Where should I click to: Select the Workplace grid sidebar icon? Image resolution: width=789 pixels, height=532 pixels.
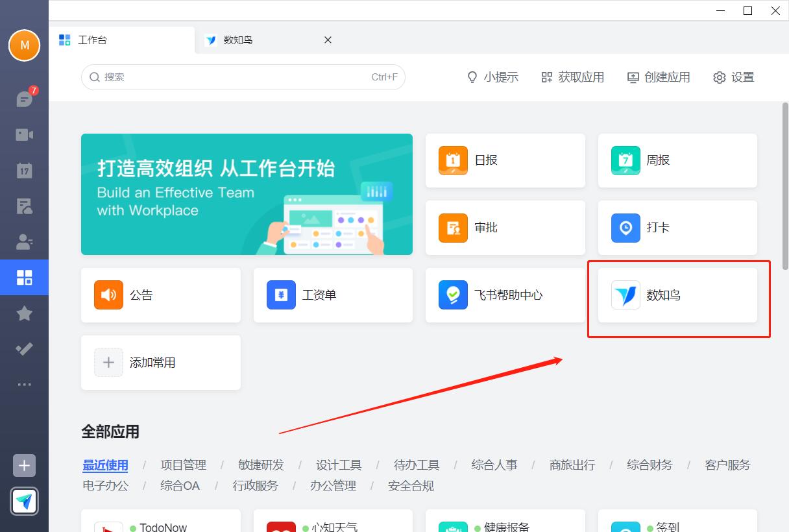click(24, 278)
